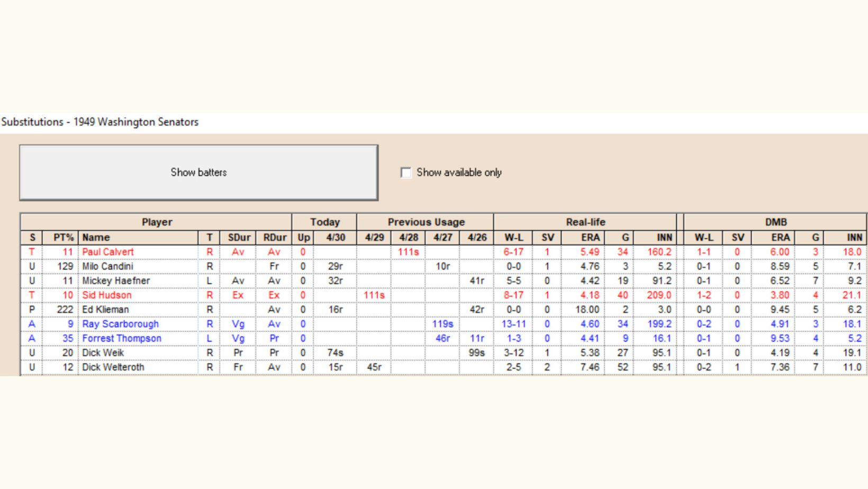Click Milo Candini's PT% value 129
The width and height of the screenshot is (868, 489).
pos(65,266)
